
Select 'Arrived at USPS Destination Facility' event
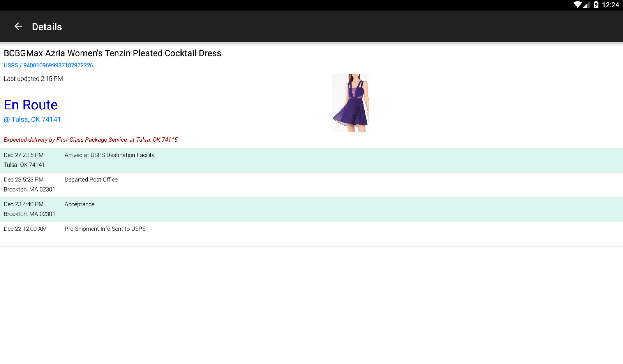click(109, 155)
